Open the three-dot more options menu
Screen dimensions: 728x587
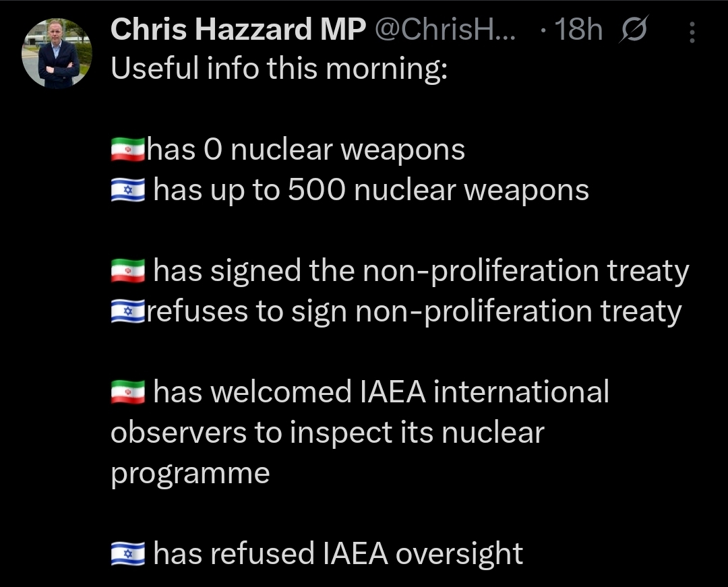(x=692, y=32)
